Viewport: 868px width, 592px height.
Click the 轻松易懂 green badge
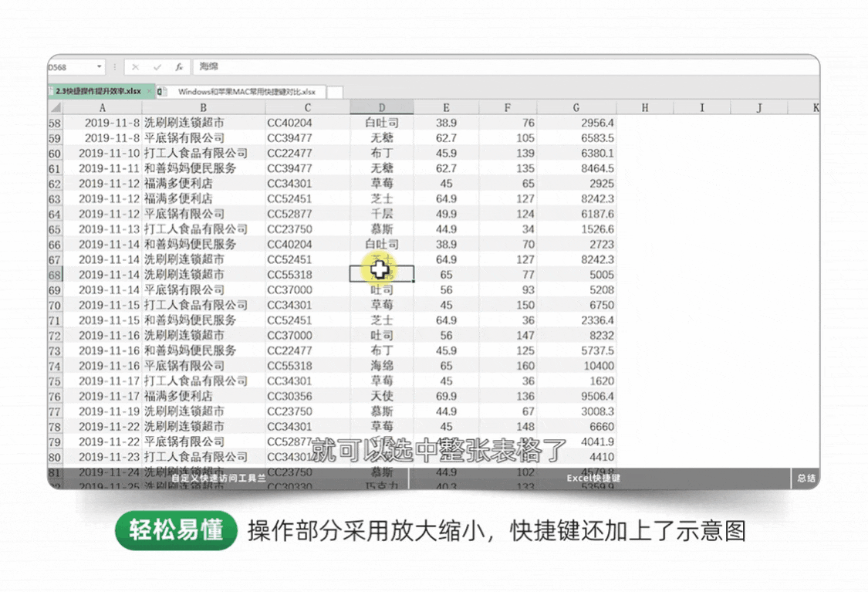point(176,530)
